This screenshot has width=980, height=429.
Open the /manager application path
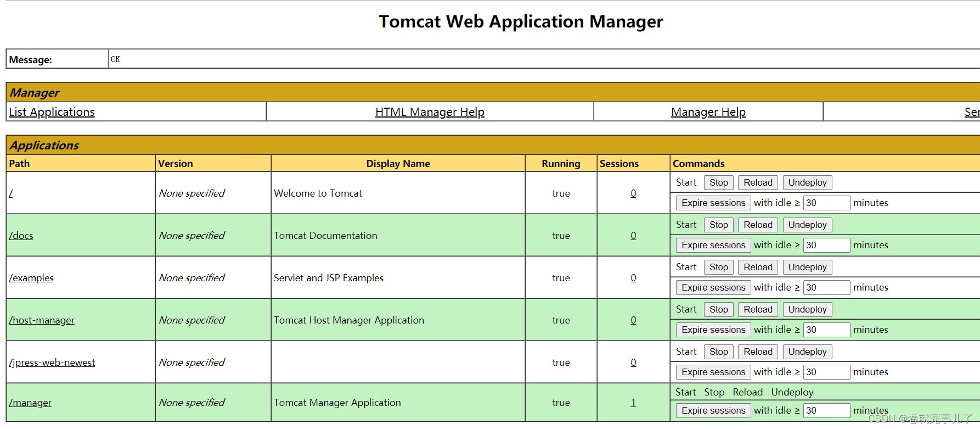pos(30,403)
